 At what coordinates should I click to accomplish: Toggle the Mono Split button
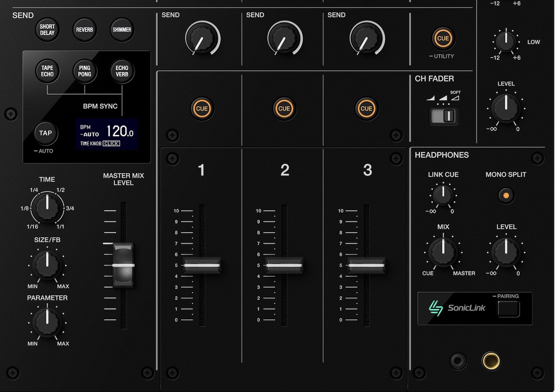pyautogui.click(x=506, y=195)
